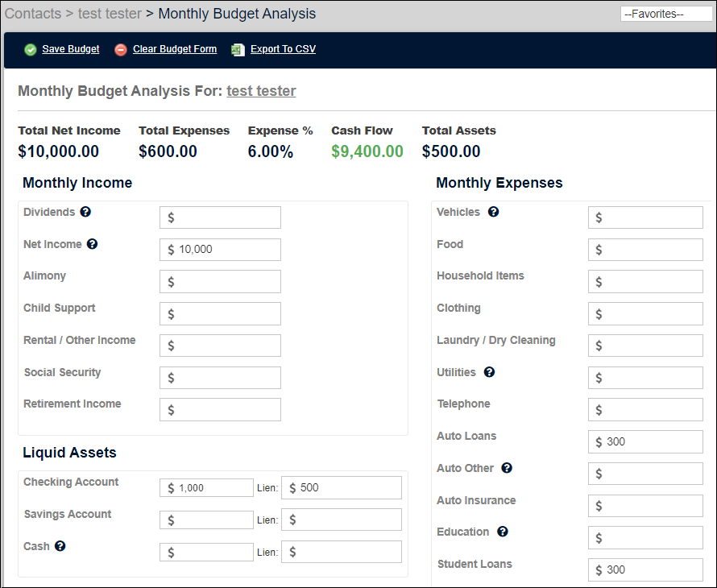Click the Save Budget link
The height and width of the screenshot is (588, 717).
71,49
